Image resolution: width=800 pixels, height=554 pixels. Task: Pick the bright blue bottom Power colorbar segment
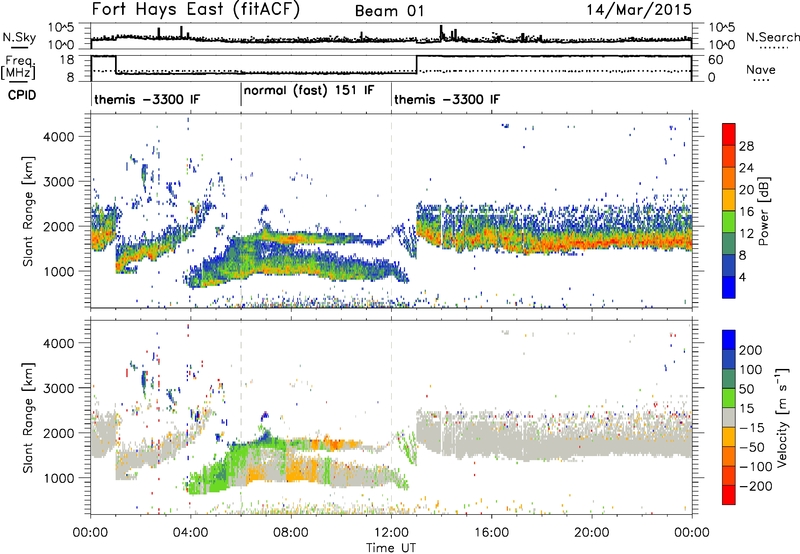(729, 287)
